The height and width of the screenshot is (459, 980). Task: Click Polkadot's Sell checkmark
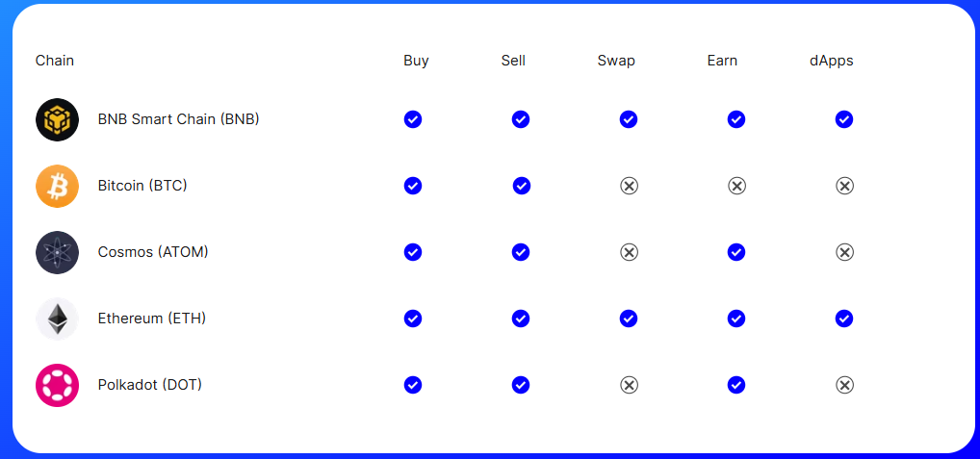521,385
